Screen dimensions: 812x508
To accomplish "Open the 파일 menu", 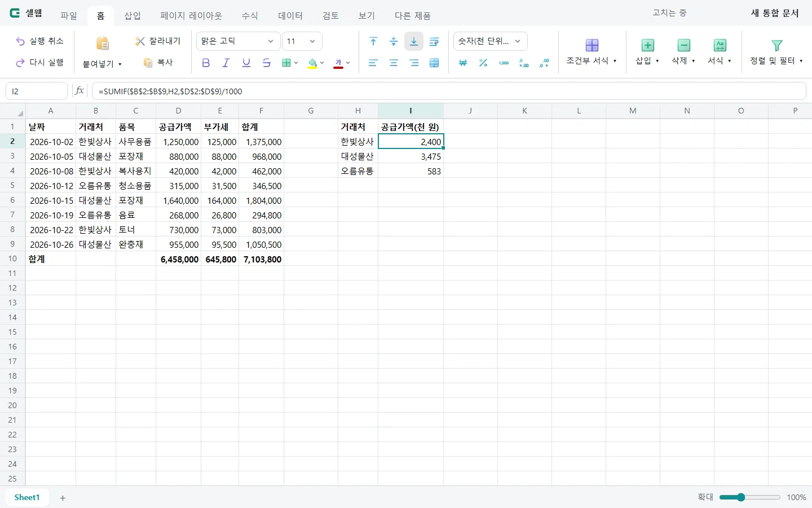I will tap(69, 16).
